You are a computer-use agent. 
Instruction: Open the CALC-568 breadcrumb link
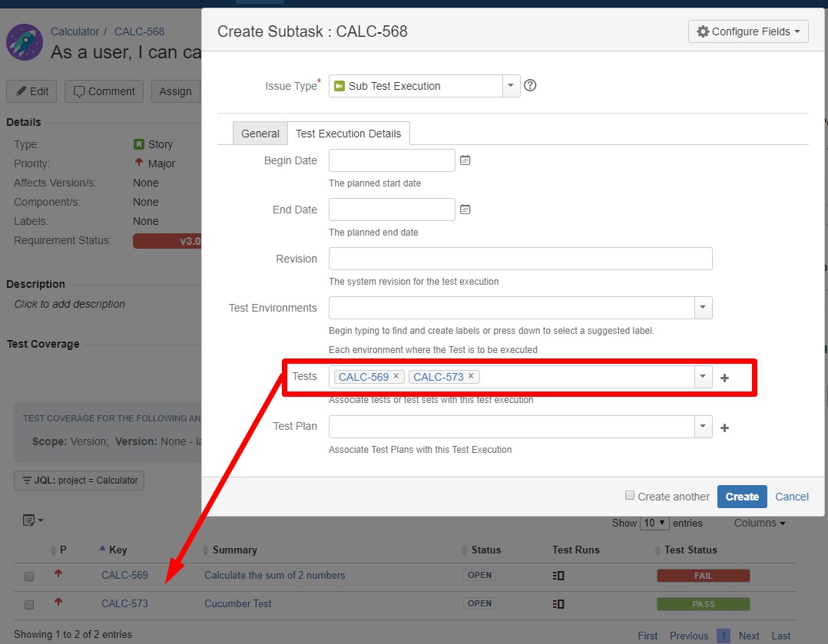tap(140, 31)
